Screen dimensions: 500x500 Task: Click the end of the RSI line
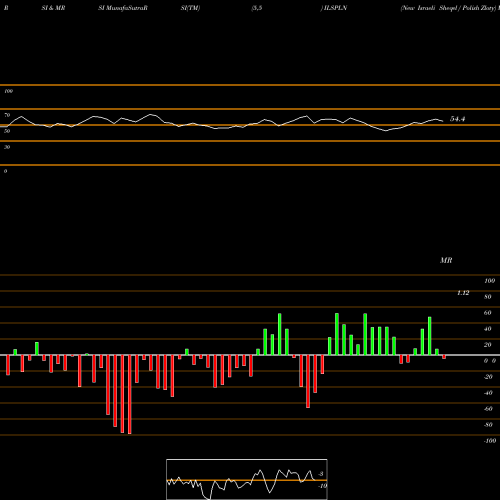[443, 121]
